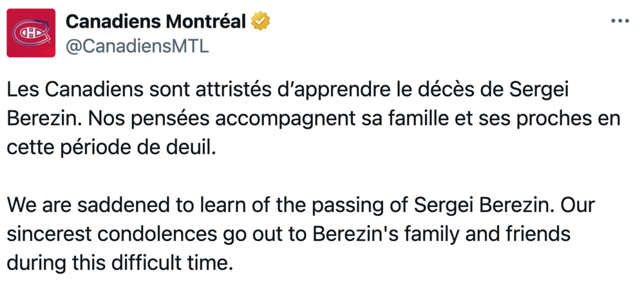This screenshot has height=281, width=644.
Task: Open the Canadiens logo profile avatar
Action: (31, 33)
